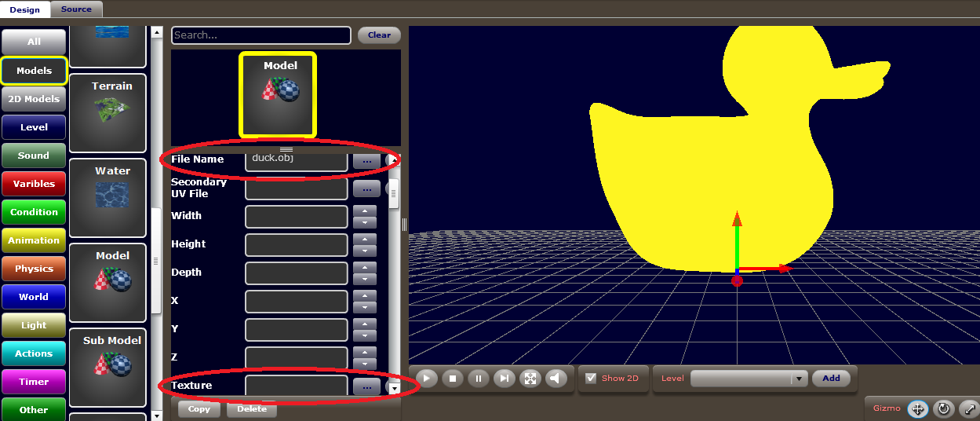
Task: Clear the search text
Action: coord(379,35)
